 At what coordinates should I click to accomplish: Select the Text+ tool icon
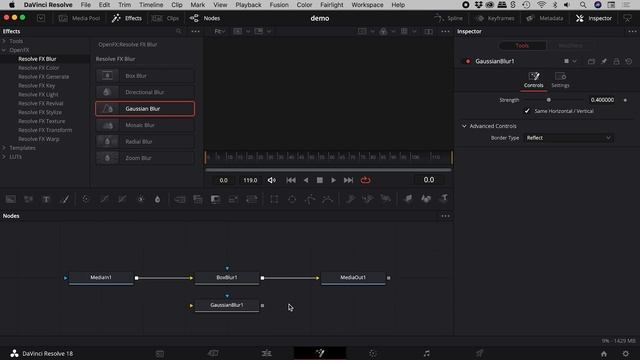coord(46,199)
